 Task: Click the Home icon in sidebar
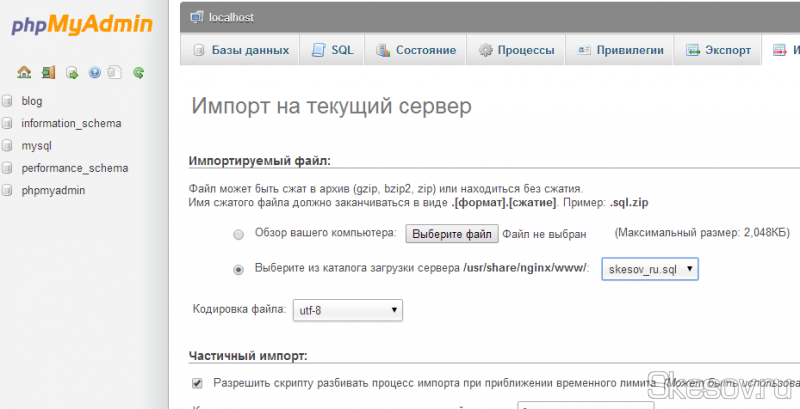pos(24,72)
